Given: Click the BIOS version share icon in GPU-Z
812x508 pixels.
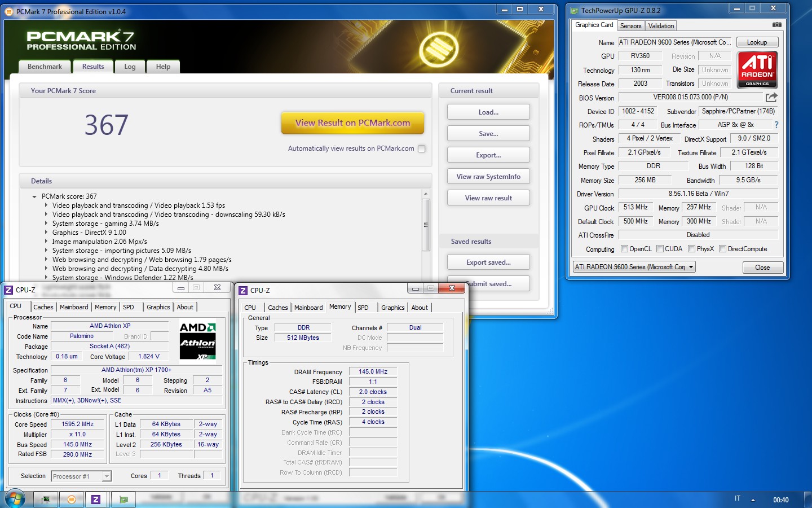Looking at the screenshot, I should click(771, 97).
